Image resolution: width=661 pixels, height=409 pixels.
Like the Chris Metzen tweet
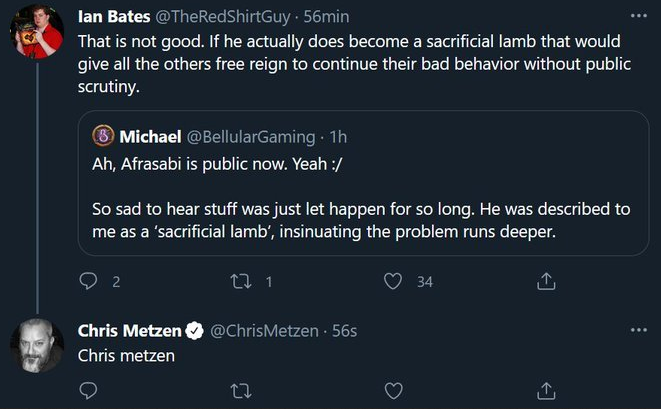(394, 390)
